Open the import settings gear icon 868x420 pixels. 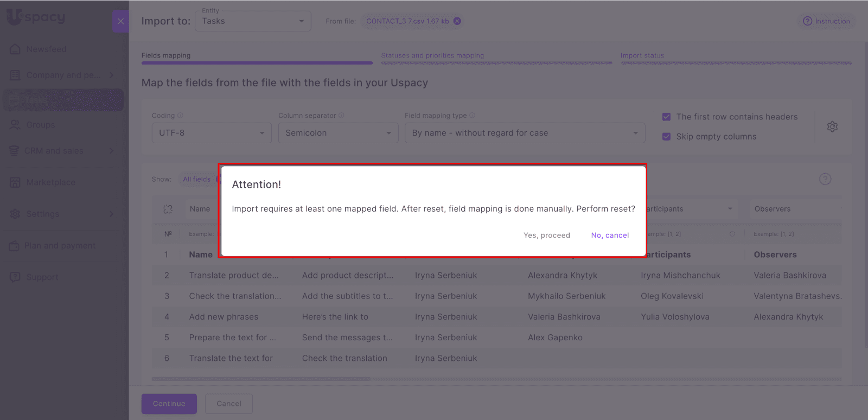(x=832, y=126)
